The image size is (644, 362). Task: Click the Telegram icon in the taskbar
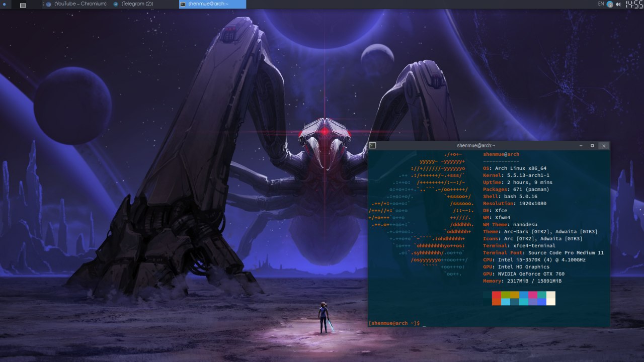[116, 4]
